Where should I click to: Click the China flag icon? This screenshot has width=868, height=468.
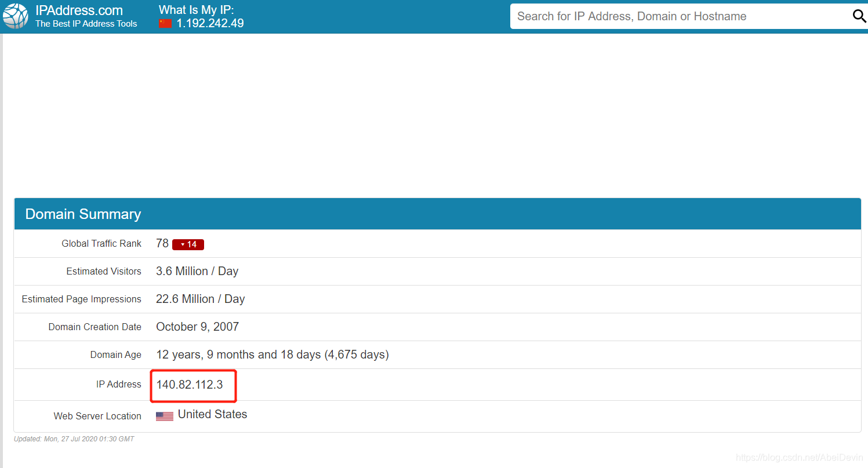click(165, 24)
